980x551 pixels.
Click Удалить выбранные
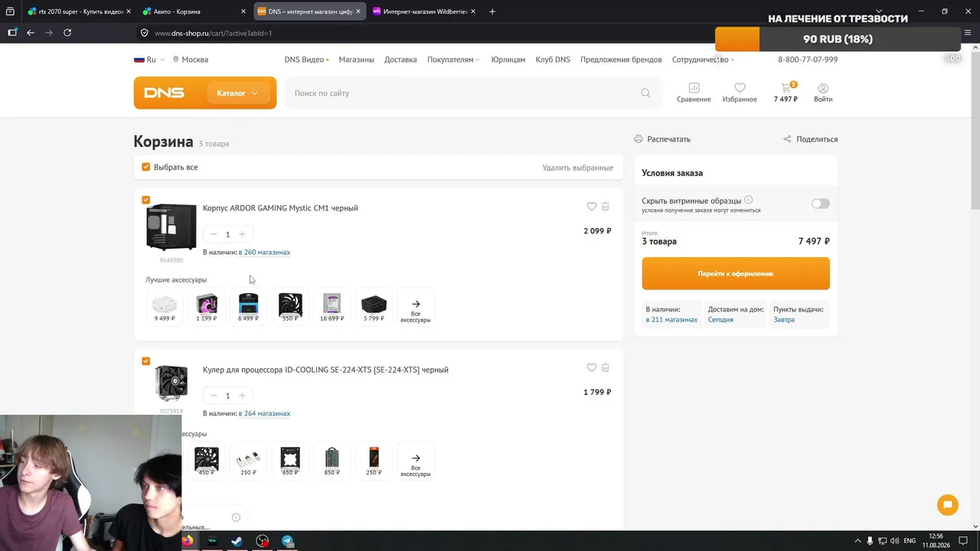tap(578, 168)
